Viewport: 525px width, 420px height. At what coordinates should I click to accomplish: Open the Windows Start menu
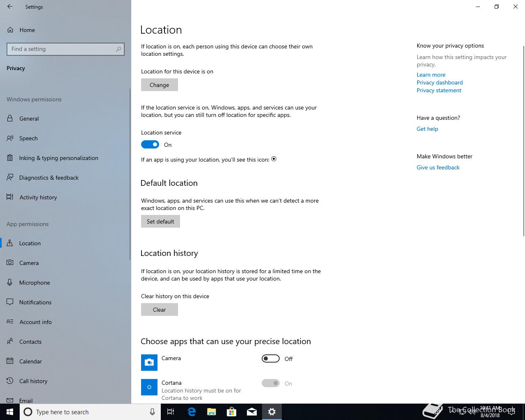pyautogui.click(x=10, y=412)
